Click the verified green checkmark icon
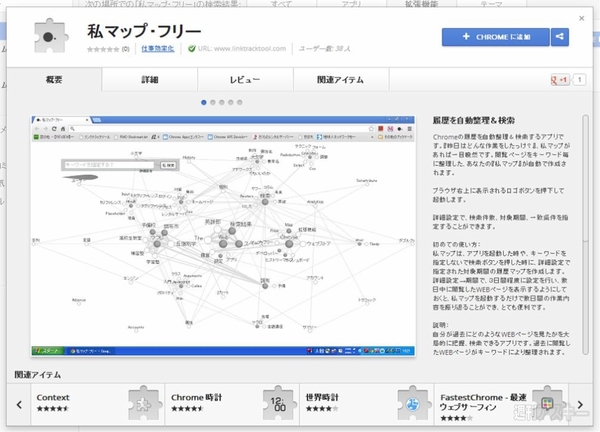Screen dimensions: 600x432 pos(192,49)
